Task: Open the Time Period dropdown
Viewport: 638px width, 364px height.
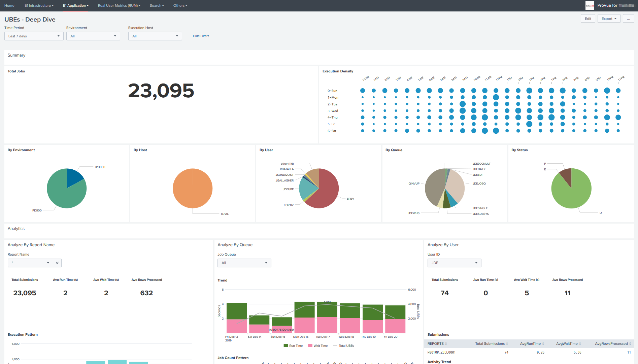Action: click(x=34, y=36)
